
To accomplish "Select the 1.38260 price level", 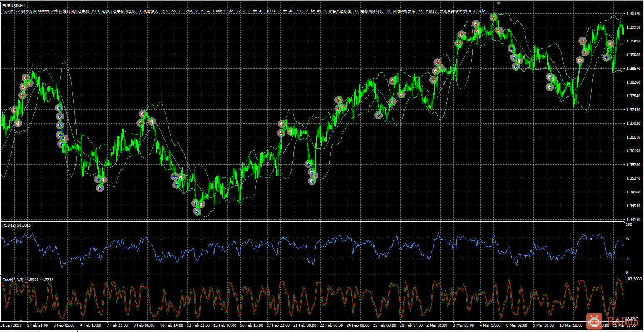I will [634, 82].
